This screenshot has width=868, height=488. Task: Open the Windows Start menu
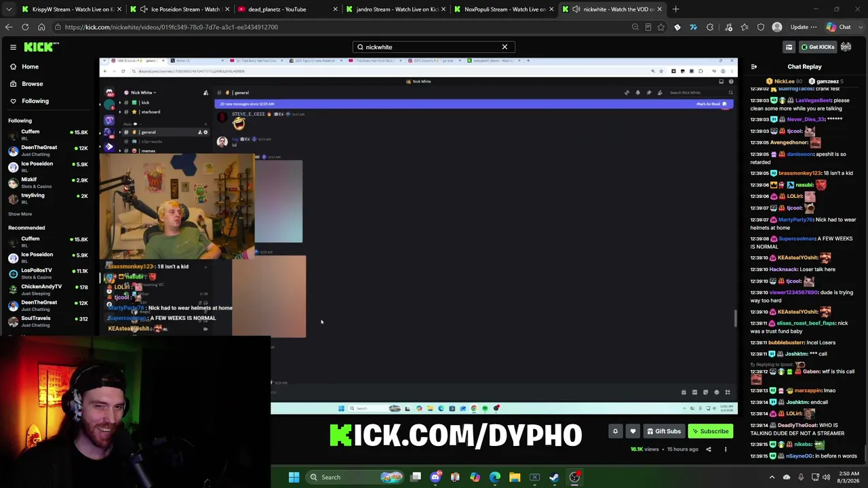pos(294,477)
